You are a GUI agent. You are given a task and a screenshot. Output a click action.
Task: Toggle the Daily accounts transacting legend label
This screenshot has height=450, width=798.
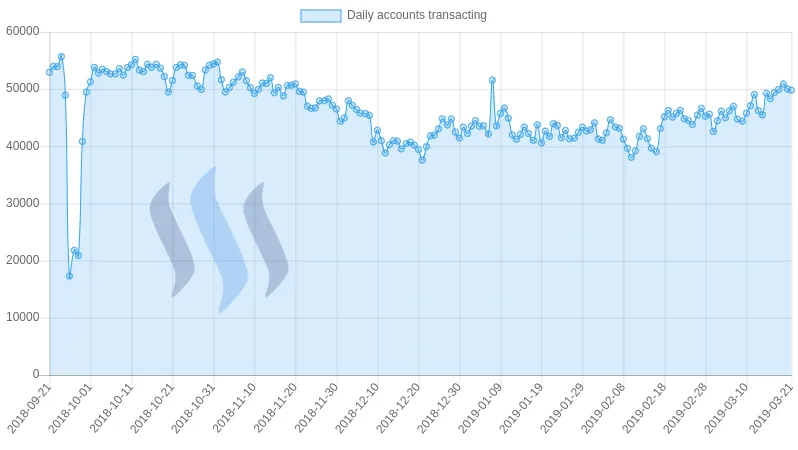point(416,16)
